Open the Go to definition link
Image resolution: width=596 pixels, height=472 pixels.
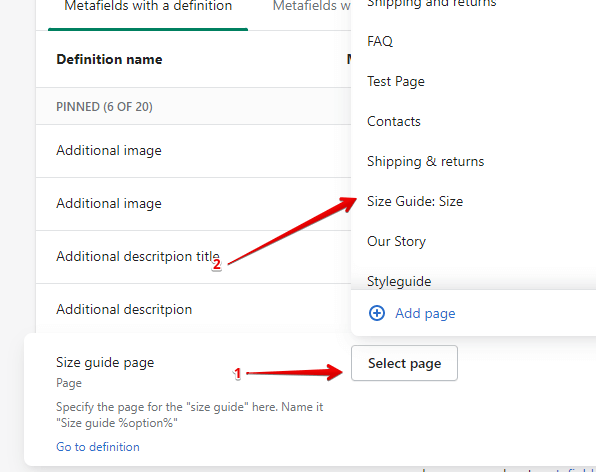click(98, 447)
